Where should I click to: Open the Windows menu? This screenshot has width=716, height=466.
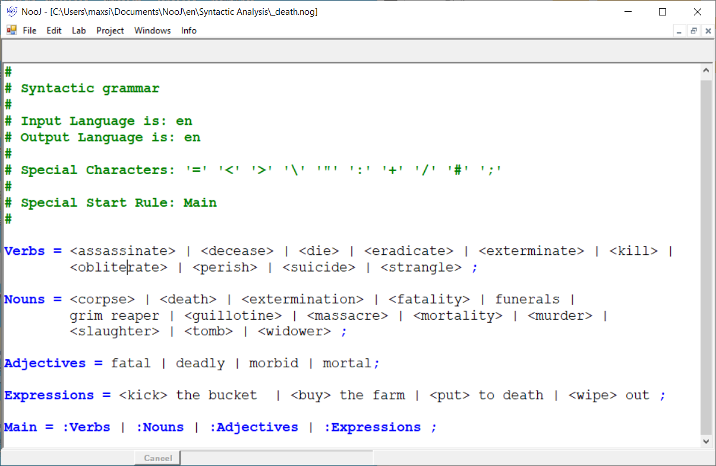(152, 31)
